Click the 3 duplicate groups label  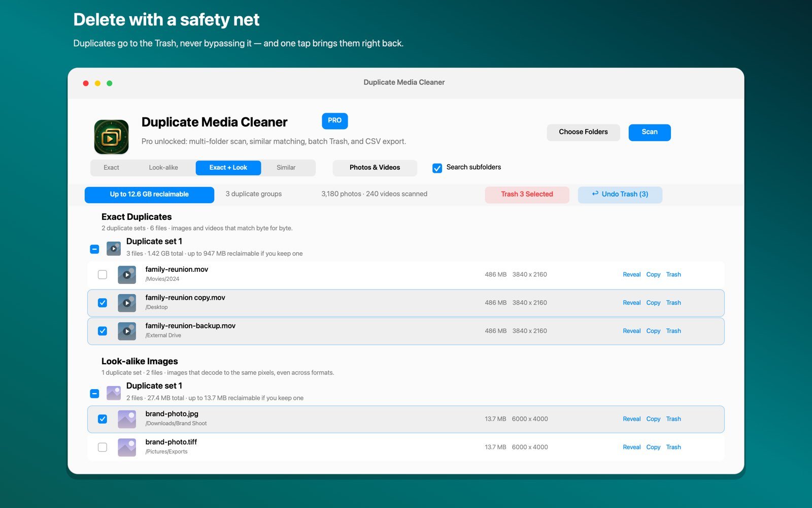[x=253, y=194]
